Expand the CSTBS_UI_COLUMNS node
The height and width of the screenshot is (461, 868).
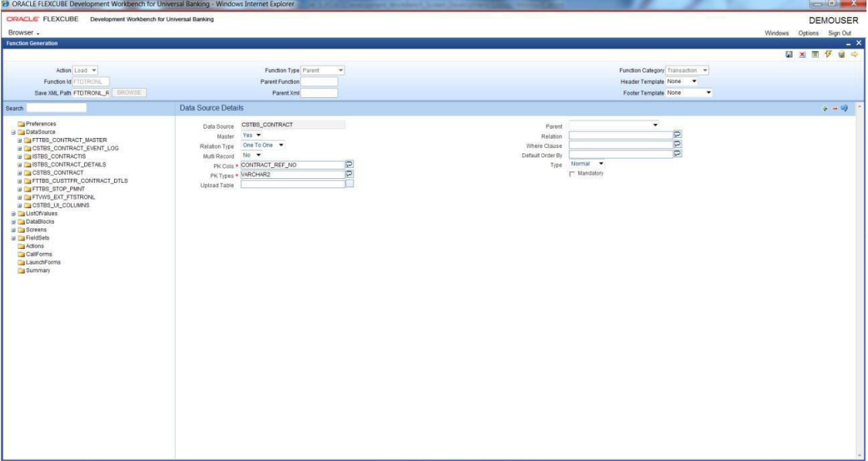click(x=19, y=205)
